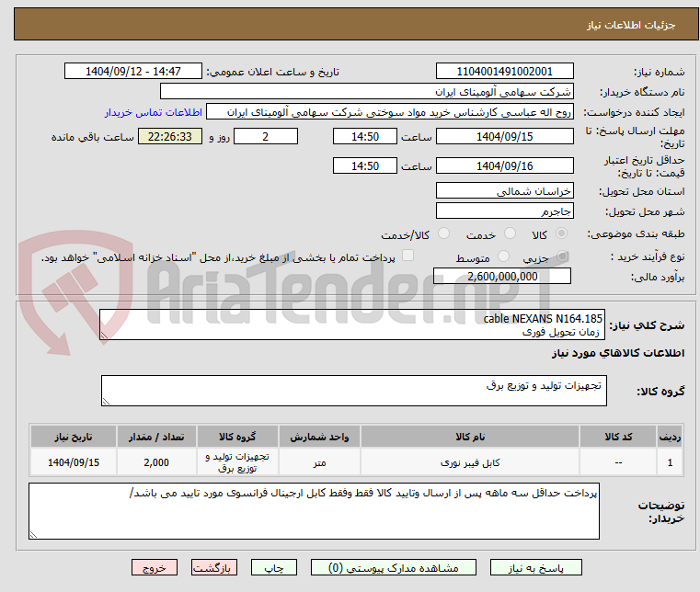Viewport: 700px width, 592px height.
Task: Click the 'گروه کالا' table column header
Action: 237,437
